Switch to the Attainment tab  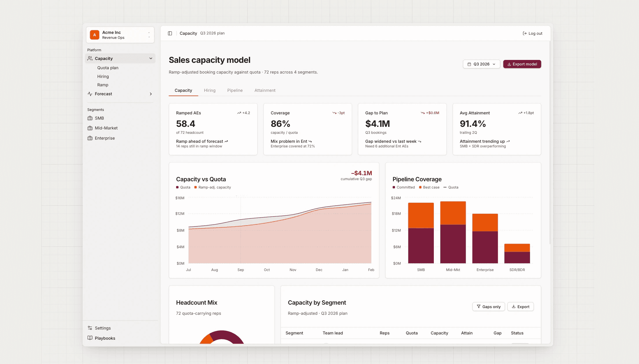(x=265, y=90)
